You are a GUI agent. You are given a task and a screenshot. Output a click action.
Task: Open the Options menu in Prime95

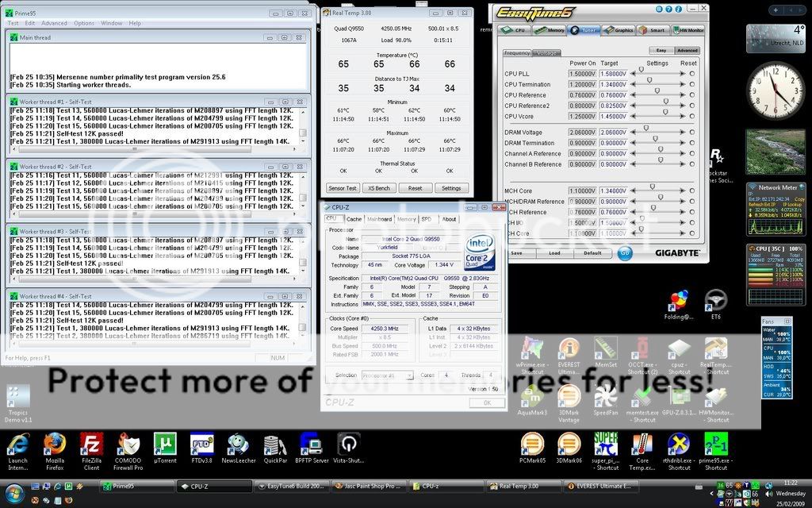coord(84,23)
